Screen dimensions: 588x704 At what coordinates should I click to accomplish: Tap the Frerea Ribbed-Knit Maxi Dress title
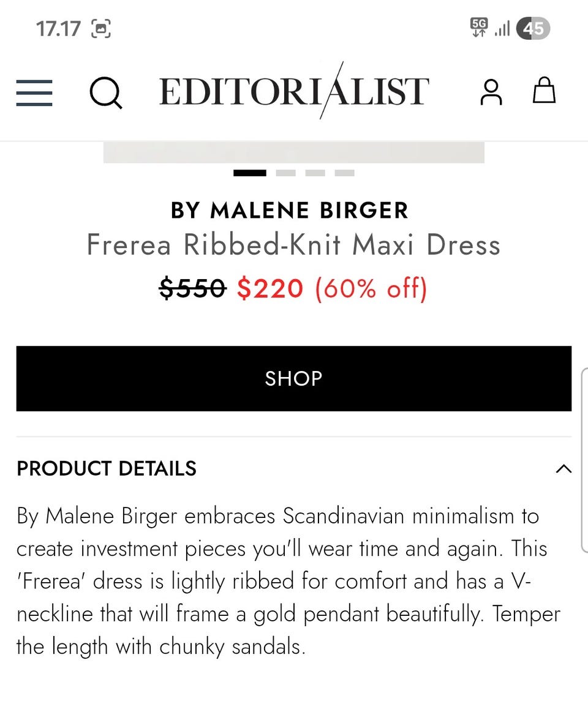click(294, 245)
